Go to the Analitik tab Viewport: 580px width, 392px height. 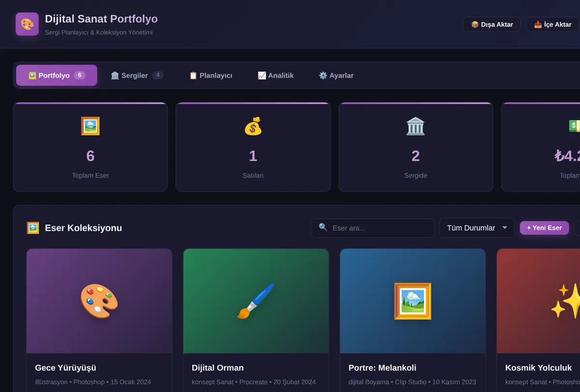[275, 75]
